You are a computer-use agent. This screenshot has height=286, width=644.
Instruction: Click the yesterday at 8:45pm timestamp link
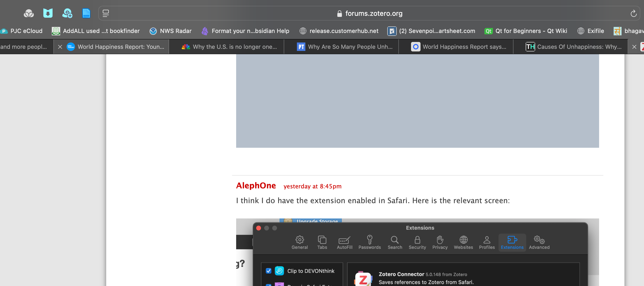pyautogui.click(x=312, y=187)
